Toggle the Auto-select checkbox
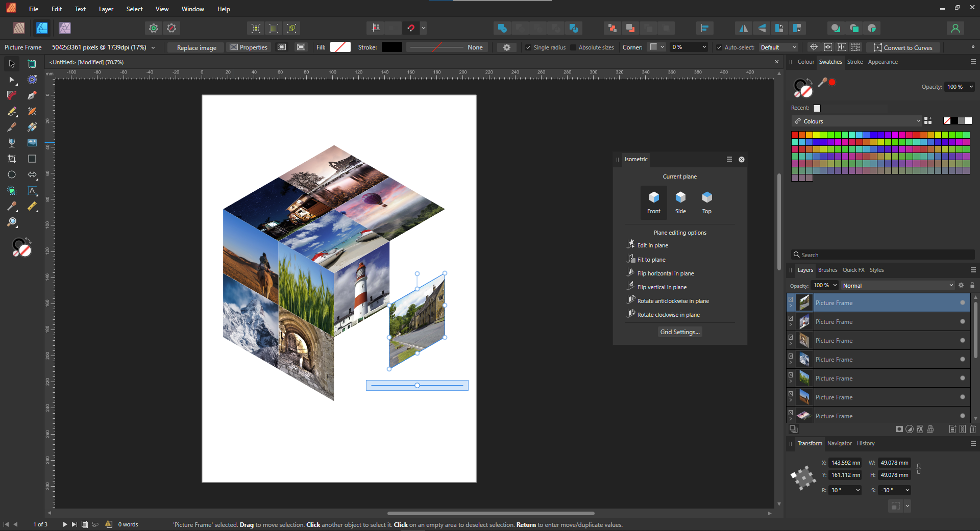The width and height of the screenshot is (980, 531). pos(719,47)
